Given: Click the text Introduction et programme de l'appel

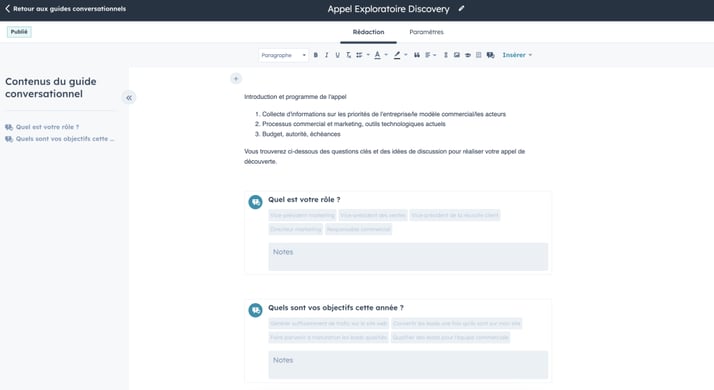Looking at the screenshot, I should pos(295,97).
